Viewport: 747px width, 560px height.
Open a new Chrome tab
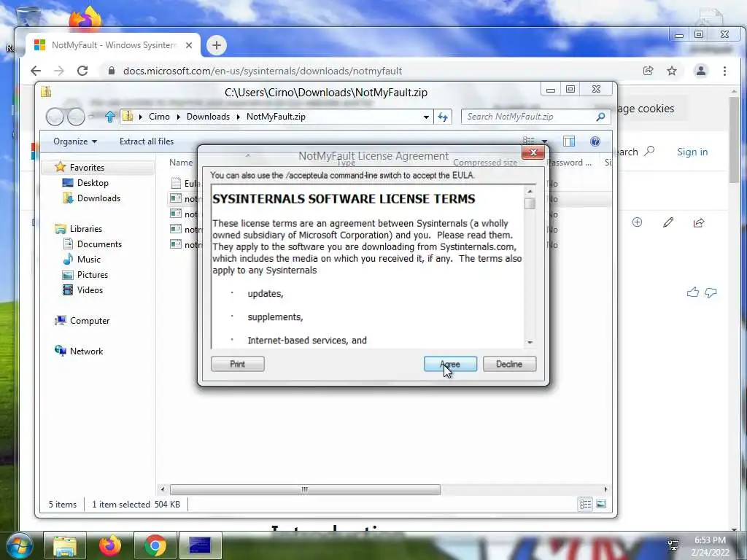click(216, 45)
